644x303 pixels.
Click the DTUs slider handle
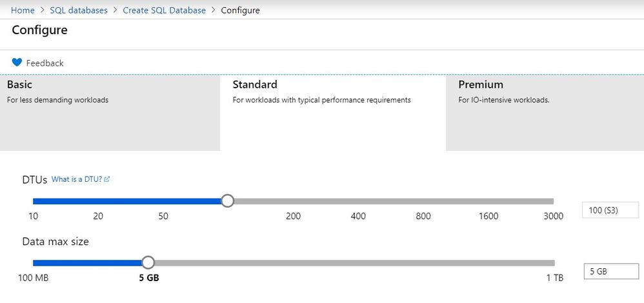tap(227, 201)
